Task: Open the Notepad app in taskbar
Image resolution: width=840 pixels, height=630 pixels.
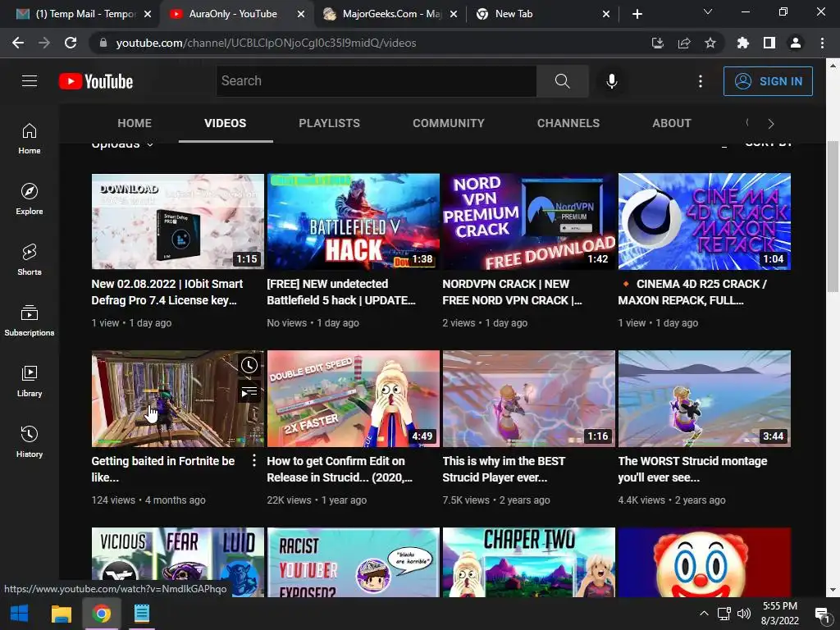Action: (x=141, y=614)
